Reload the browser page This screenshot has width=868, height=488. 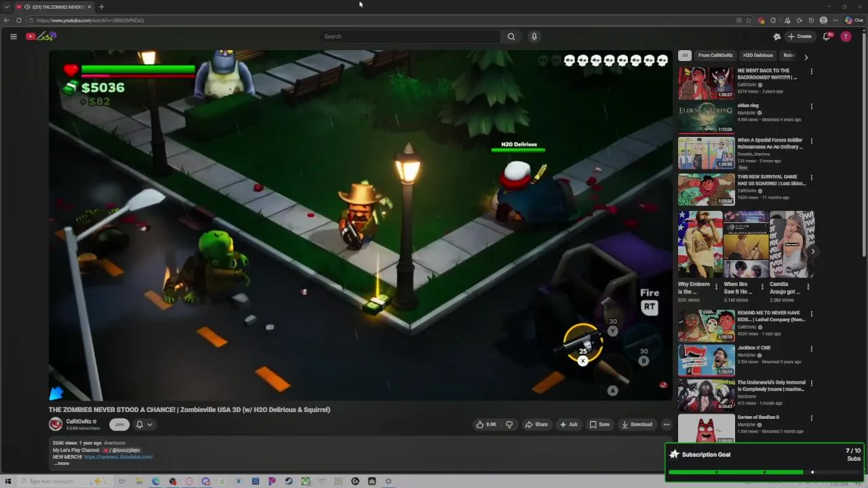[19, 20]
